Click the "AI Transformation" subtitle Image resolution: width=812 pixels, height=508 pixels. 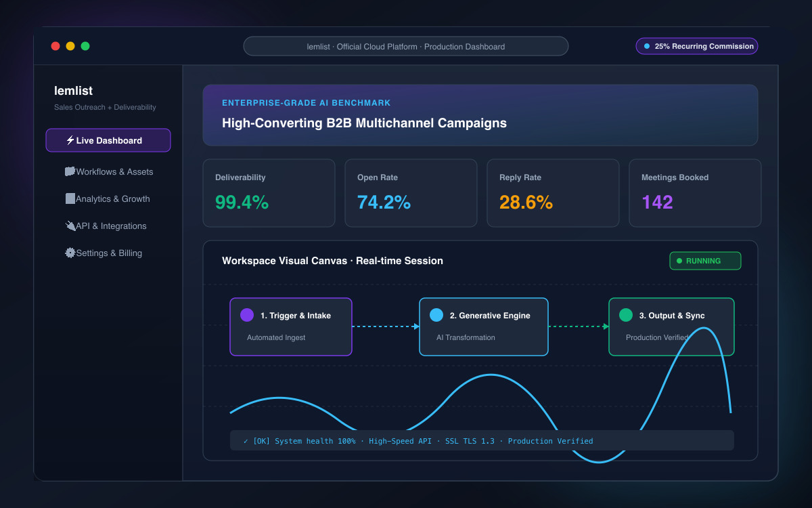pos(466,337)
